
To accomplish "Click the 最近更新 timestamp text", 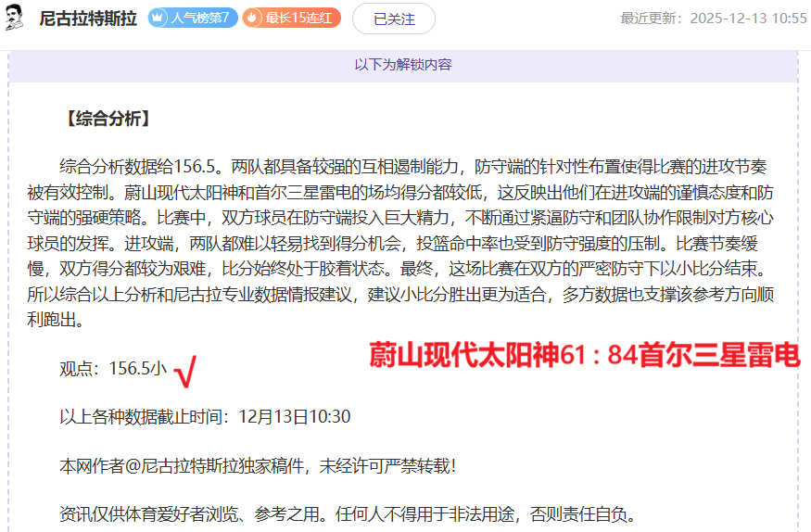I will (x=713, y=19).
